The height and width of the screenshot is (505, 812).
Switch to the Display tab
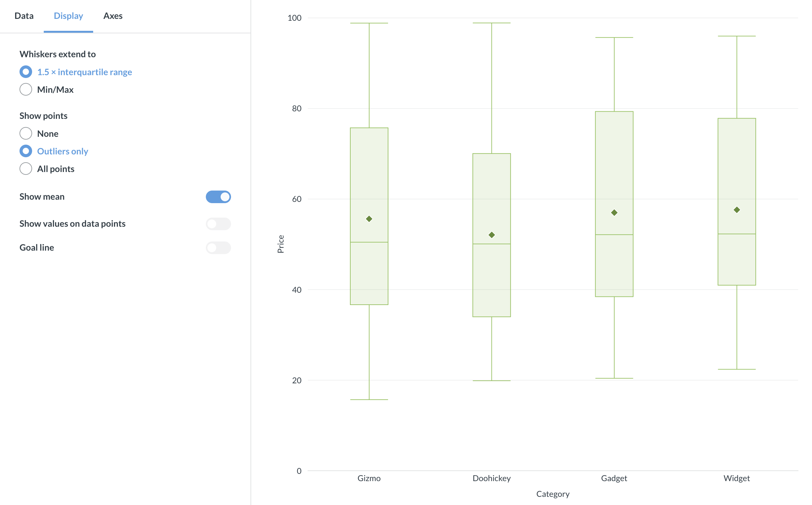click(68, 16)
